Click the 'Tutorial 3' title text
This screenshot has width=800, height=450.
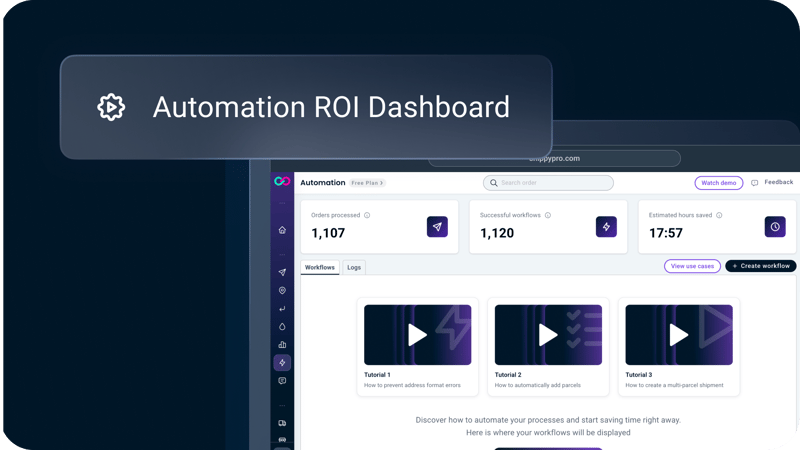tap(638, 374)
